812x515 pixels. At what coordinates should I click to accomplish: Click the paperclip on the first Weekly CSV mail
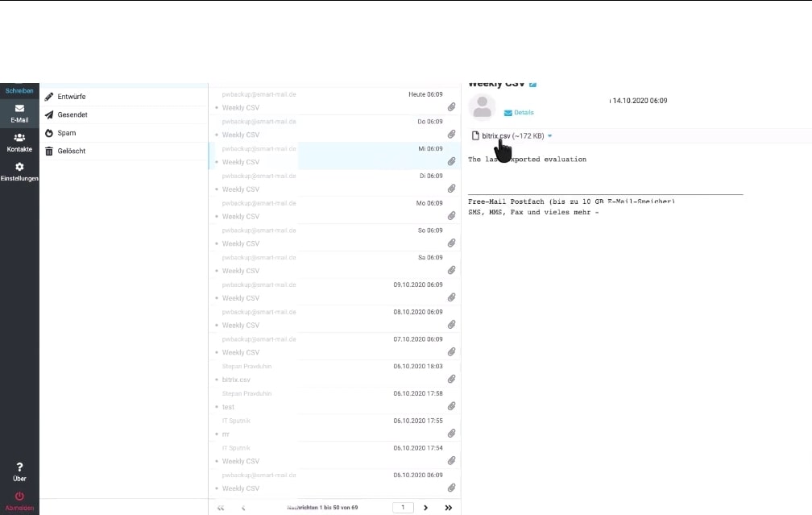tap(452, 106)
